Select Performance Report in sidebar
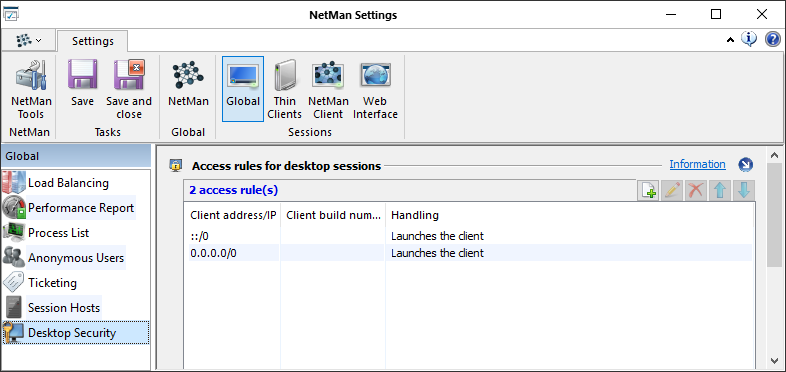This screenshot has height=372, width=786. pyautogui.click(x=81, y=208)
